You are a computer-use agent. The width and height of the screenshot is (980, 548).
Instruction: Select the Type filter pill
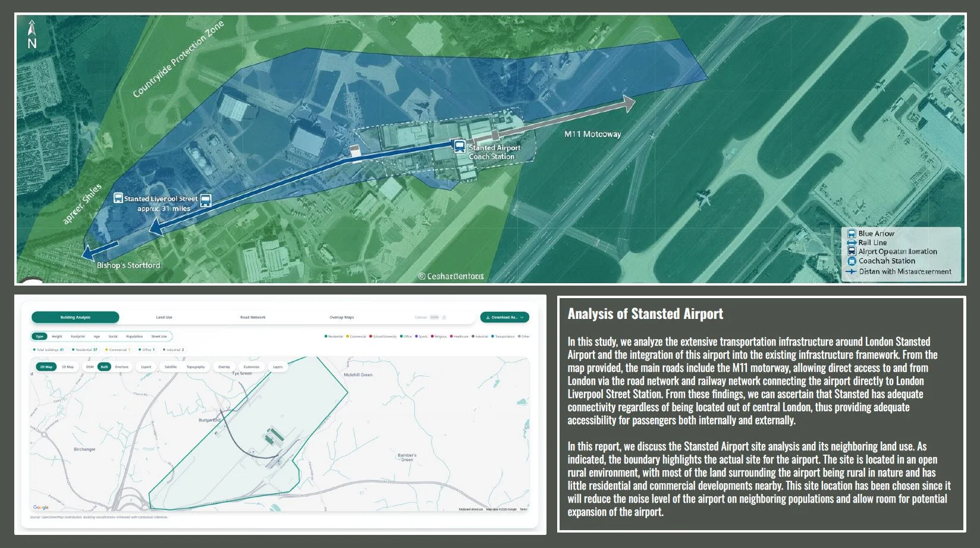40,336
